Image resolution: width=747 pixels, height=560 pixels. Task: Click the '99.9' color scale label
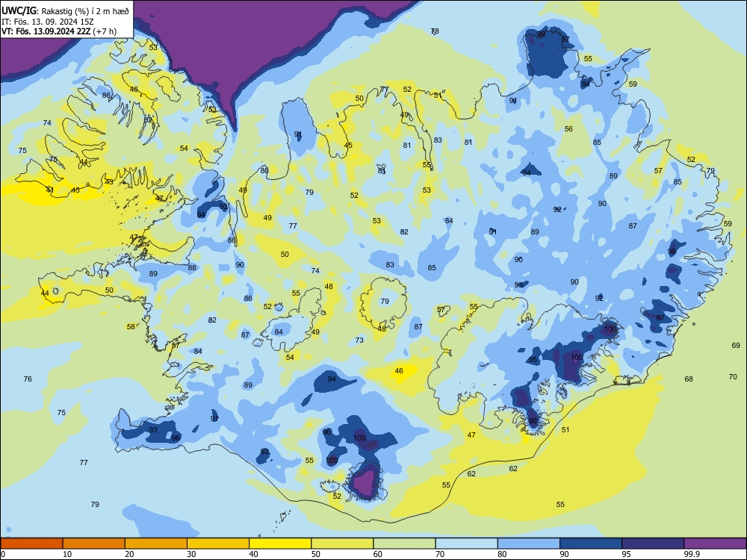[x=692, y=554]
